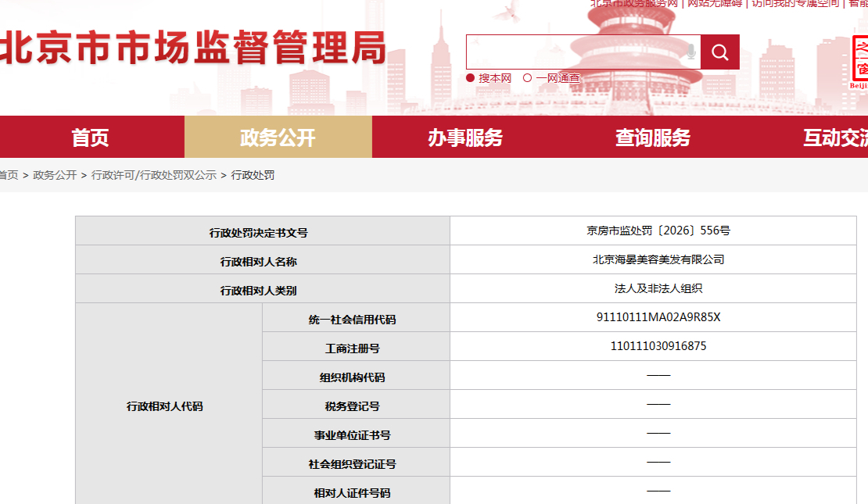Click the 税务登记号 label cell
The height and width of the screenshot is (504, 868).
point(356,405)
